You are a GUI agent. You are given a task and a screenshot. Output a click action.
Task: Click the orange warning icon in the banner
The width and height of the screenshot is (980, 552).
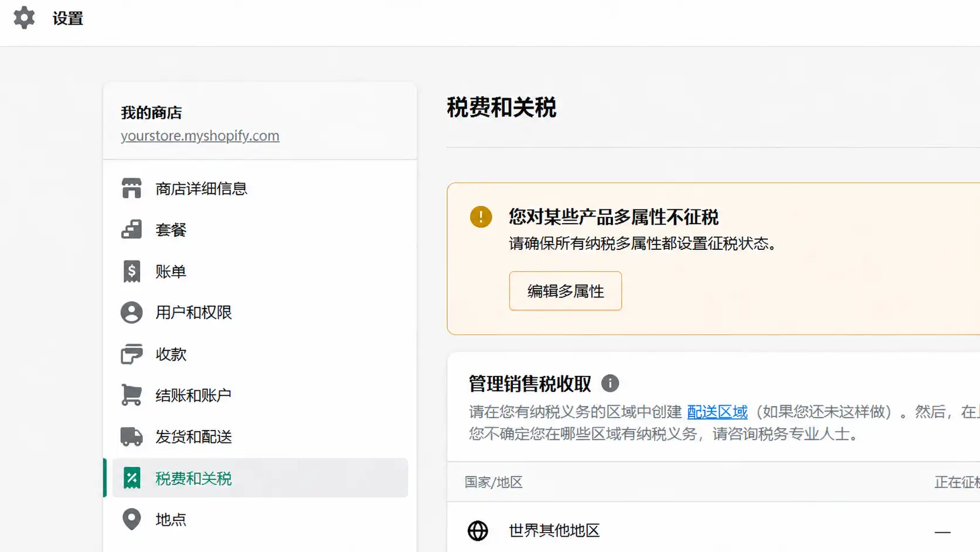pos(481,216)
